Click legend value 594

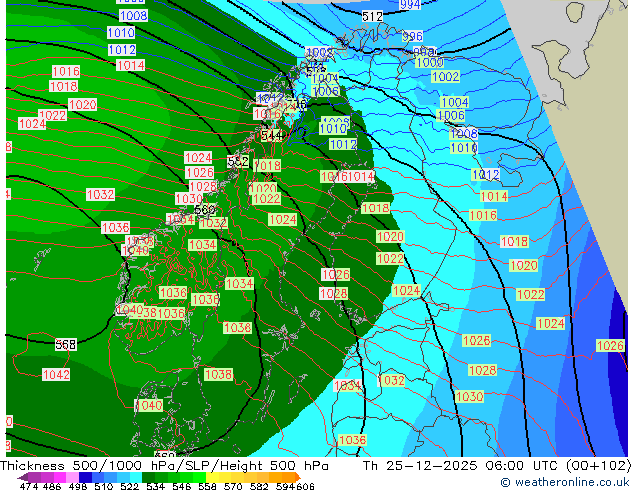(285, 486)
